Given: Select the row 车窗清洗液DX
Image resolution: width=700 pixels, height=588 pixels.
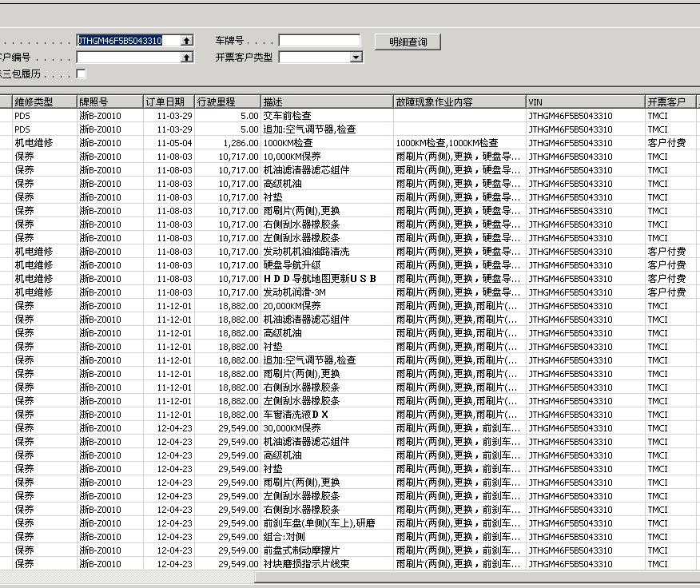Looking at the screenshot, I should [350, 415].
